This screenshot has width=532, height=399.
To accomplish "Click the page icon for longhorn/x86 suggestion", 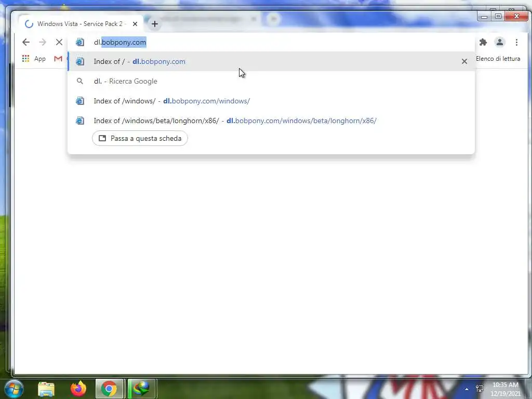I will click(x=79, y=121).
